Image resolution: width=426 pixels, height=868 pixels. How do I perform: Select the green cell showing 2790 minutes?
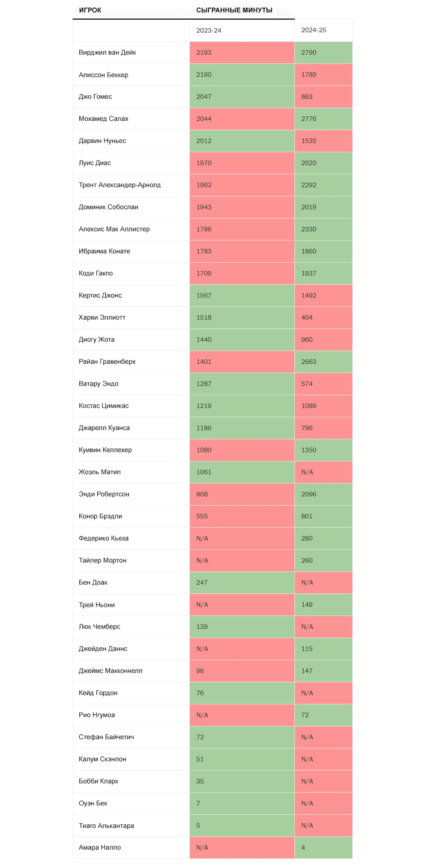(323, 52)
